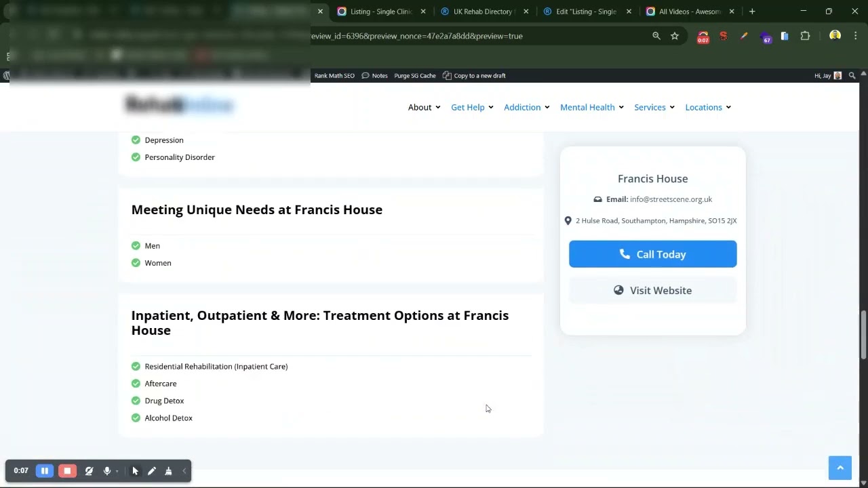Expand the Mental Health menu

pyautogui.click(x=591, y=107)
